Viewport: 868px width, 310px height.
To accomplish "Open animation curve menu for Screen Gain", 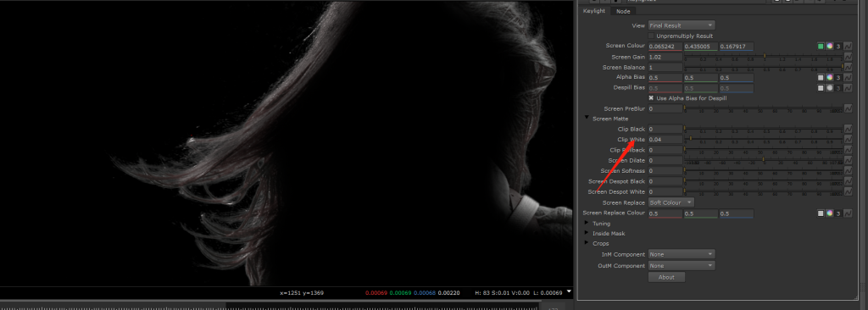I will coord(848,57).
